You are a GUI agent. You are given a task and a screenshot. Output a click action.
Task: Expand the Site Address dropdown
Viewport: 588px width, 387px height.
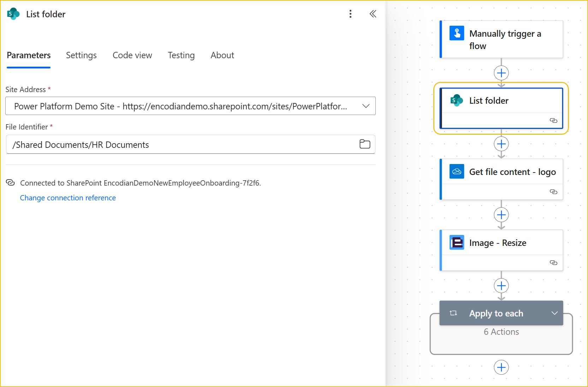tap(366, 106)
